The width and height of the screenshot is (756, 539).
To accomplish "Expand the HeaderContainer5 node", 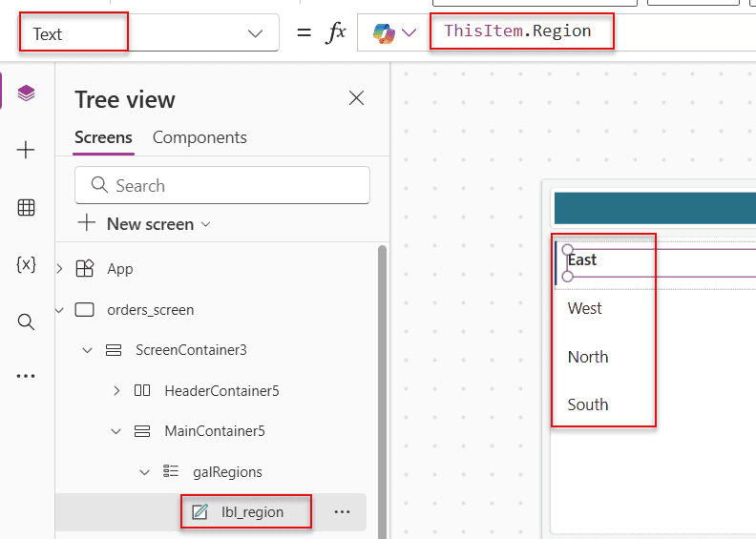I will coord(116,390).
